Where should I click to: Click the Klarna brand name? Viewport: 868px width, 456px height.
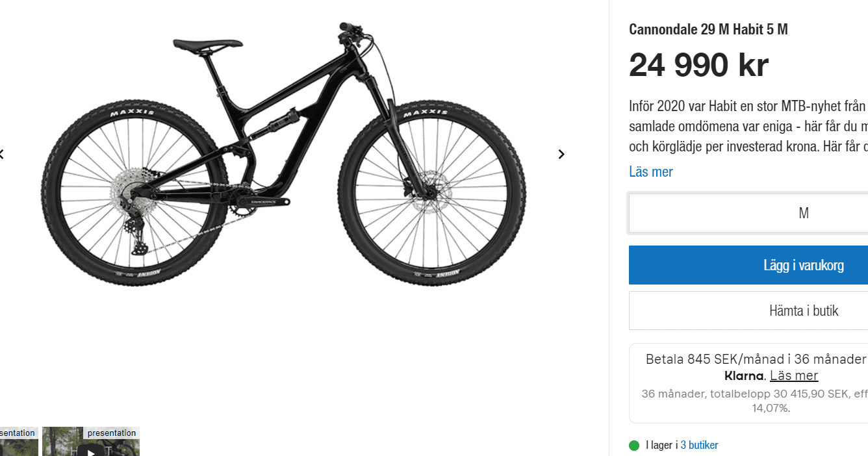point(743,375)
